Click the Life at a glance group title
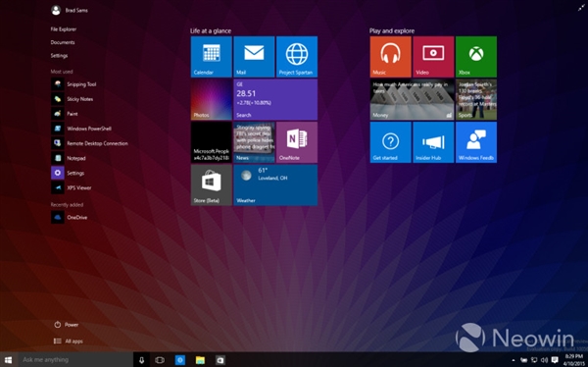 click(211, 30)
